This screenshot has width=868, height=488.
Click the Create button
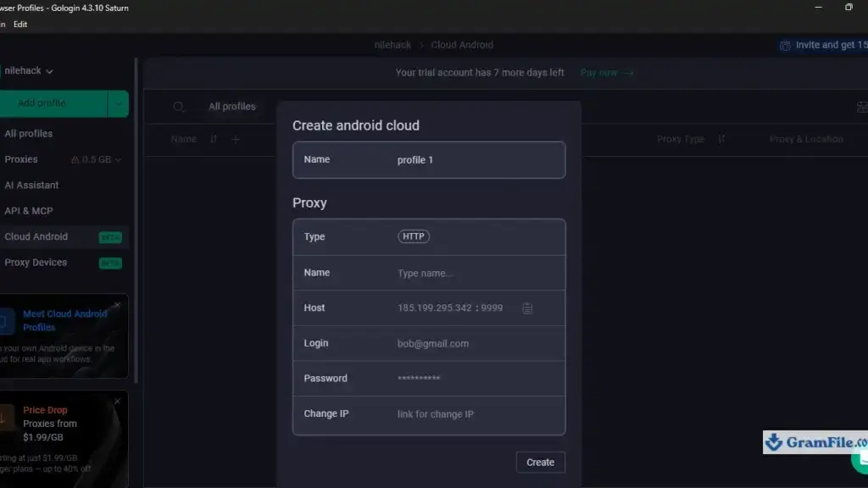point(540,462)
